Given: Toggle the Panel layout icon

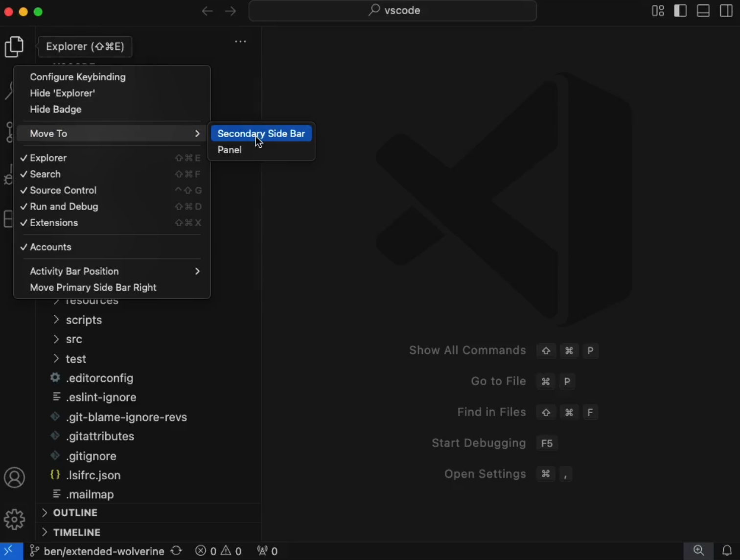Looking at the screenshot, I should point(703,11).
